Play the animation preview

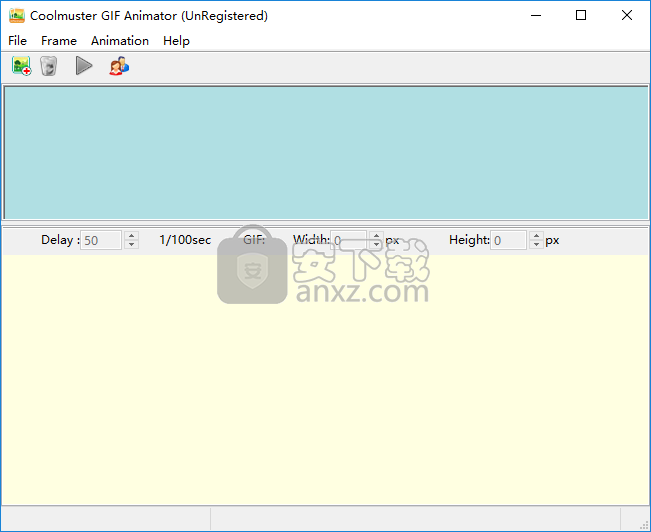84,66
